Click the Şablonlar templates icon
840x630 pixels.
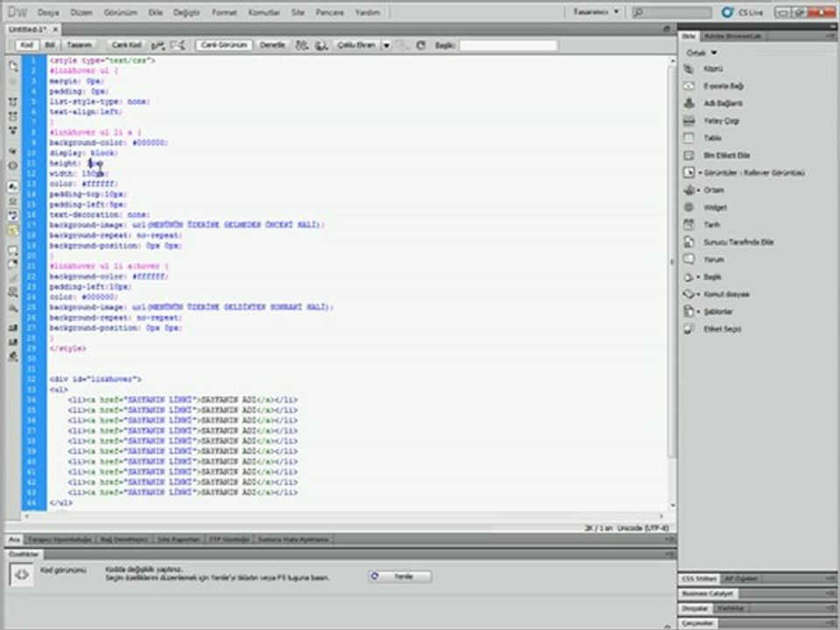(689, 311)
